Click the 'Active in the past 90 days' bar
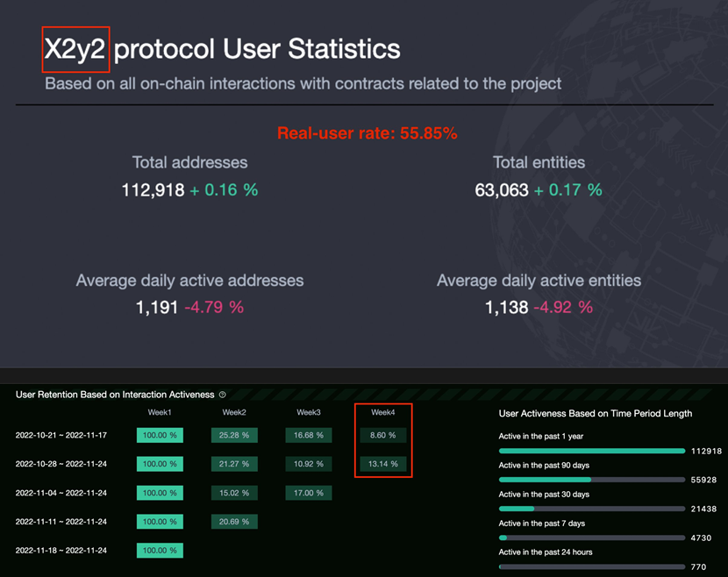728x577 pixels. [x=592, y=480]
